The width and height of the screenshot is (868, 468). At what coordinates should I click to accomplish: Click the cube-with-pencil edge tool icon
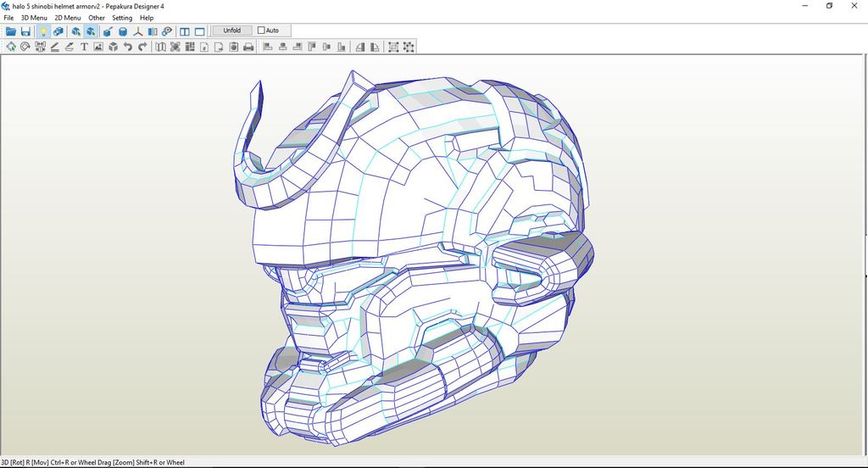108,31
